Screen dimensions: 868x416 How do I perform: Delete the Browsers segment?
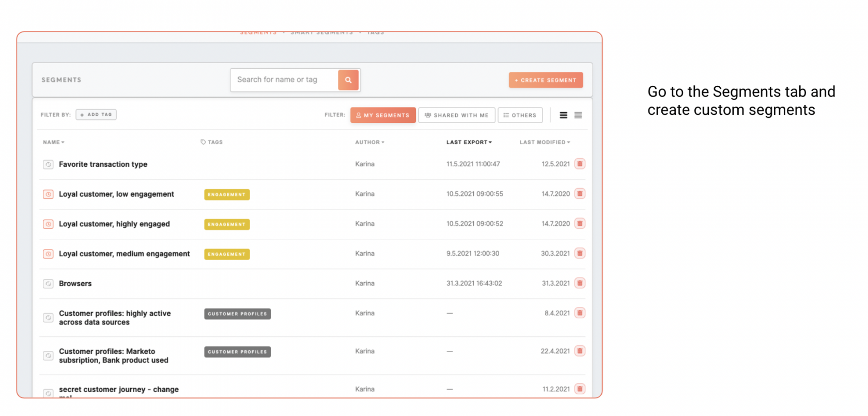(x=580, y=283)
